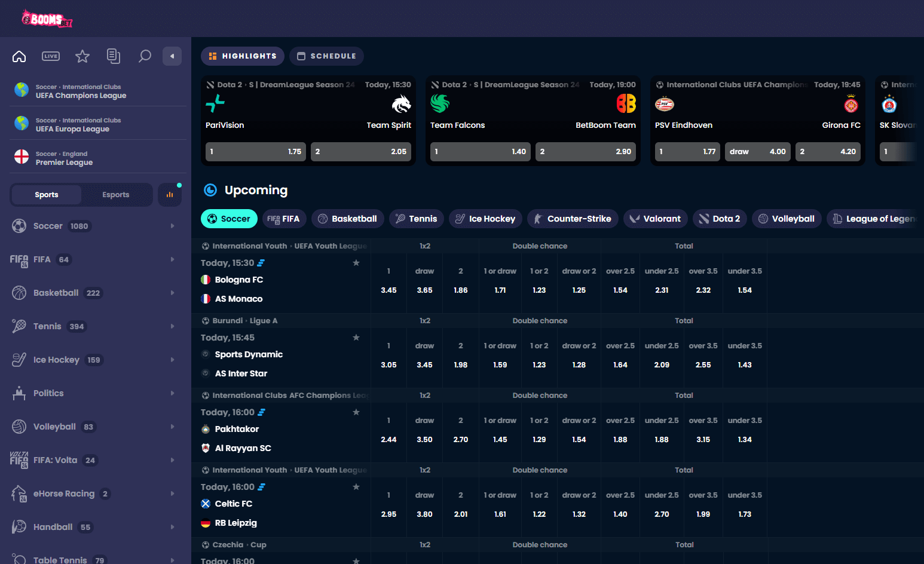
Task: Click Girona FC crest
Action: pos(851,104)
